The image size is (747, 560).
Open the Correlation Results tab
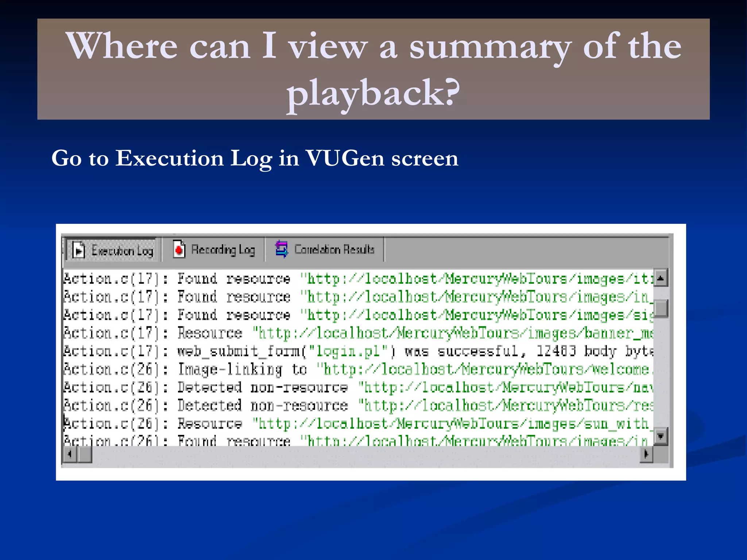tap(325, 249)
